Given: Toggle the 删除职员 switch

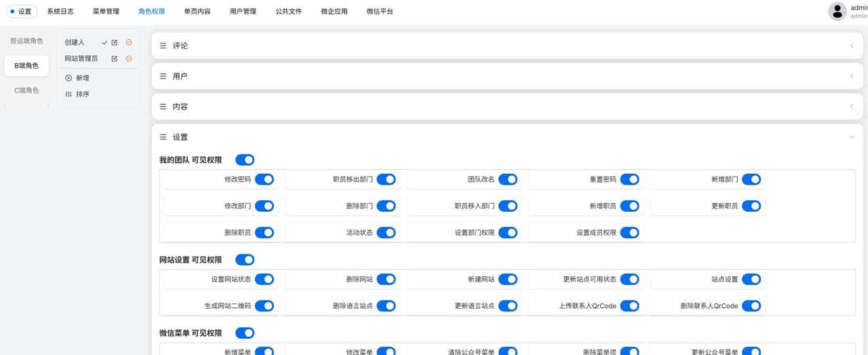Looking at the screenshot, I should (x=264, y=232).
